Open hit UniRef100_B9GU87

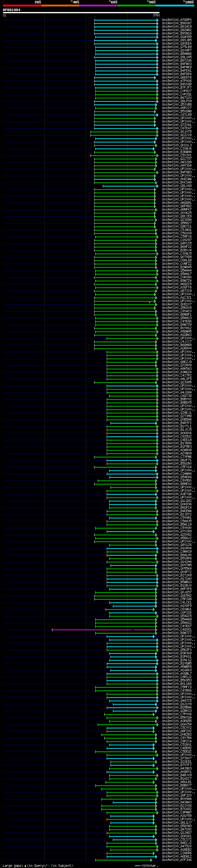pos(176,23)
